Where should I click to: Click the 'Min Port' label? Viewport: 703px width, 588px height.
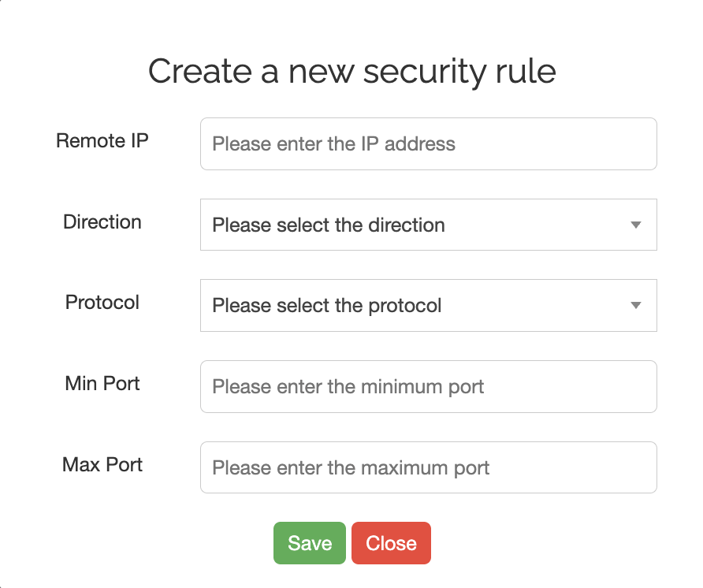tap(102, 384)
